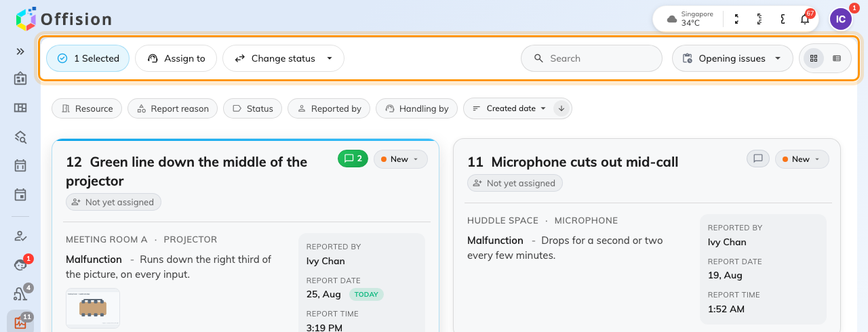Open the attached image thumbnail on issue 12

(93, 308)
